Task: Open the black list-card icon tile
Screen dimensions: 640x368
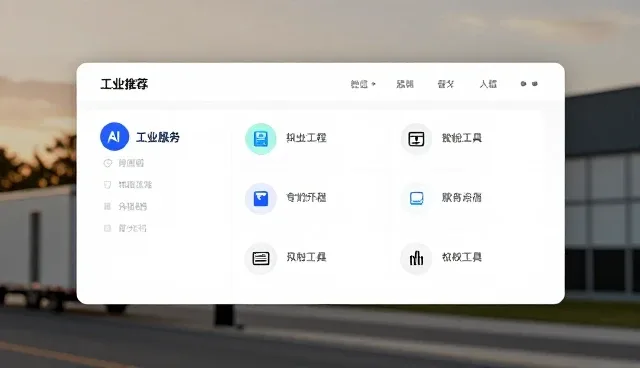Action: (x=260, y=258)
